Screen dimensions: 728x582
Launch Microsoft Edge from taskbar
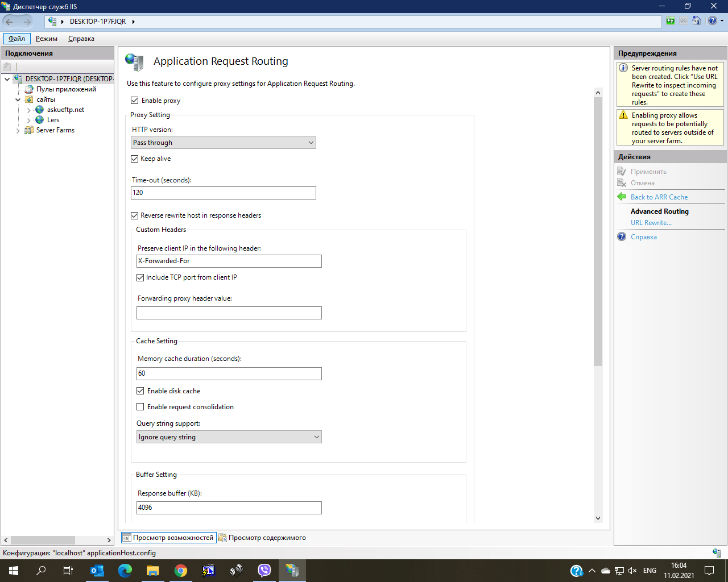[125, 571]
